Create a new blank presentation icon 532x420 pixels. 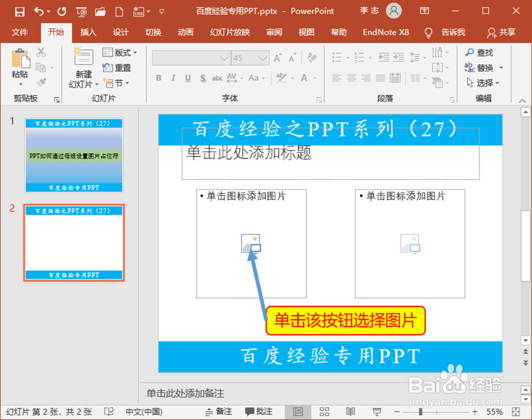tap(119, 12)
